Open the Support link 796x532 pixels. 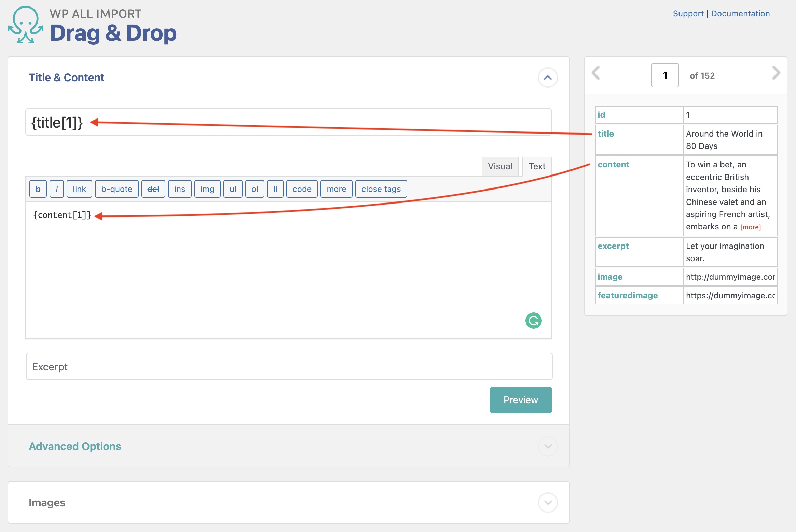(688, 14)
